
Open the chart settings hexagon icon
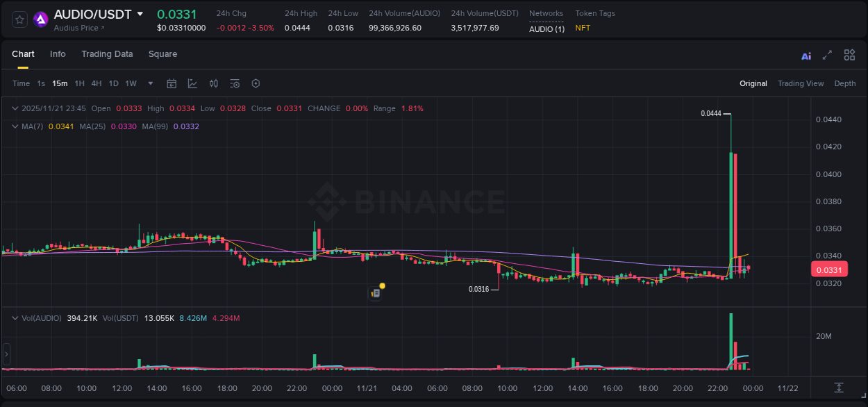point(255,83)
